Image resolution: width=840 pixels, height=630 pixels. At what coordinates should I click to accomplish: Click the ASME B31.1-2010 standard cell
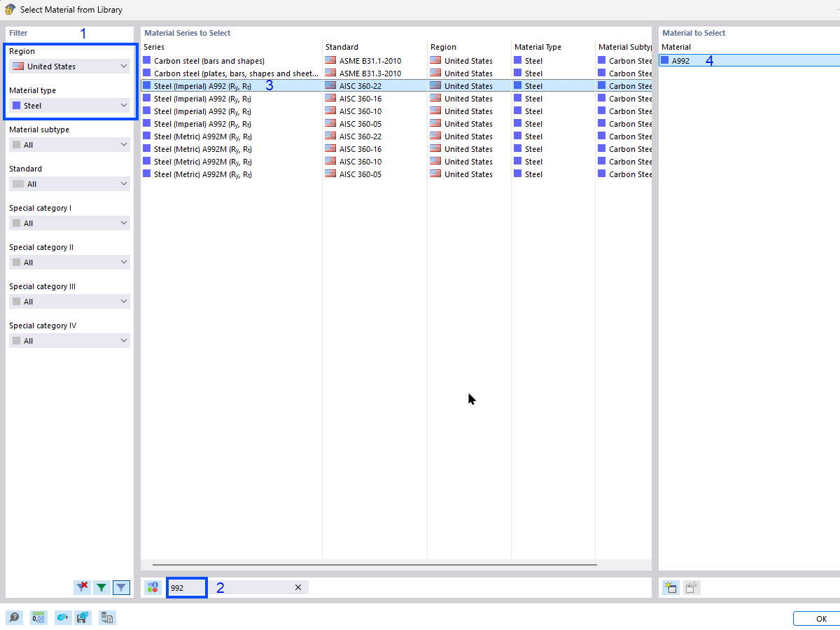pos(375,61)
